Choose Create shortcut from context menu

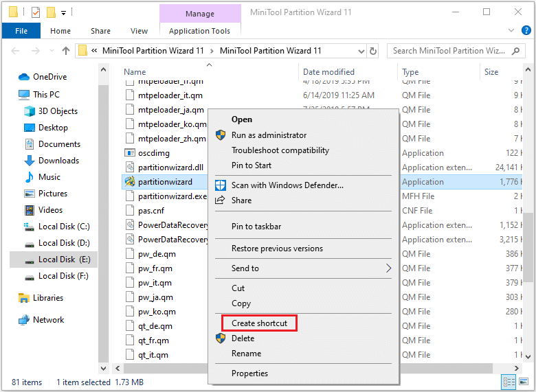pyautogui.click(x=260, y=323)
